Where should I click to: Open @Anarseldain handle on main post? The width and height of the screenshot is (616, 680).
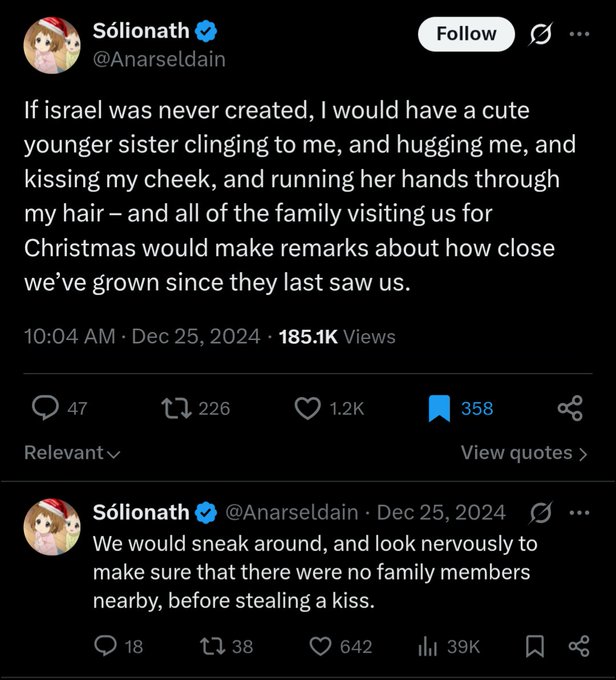[159, 59]
